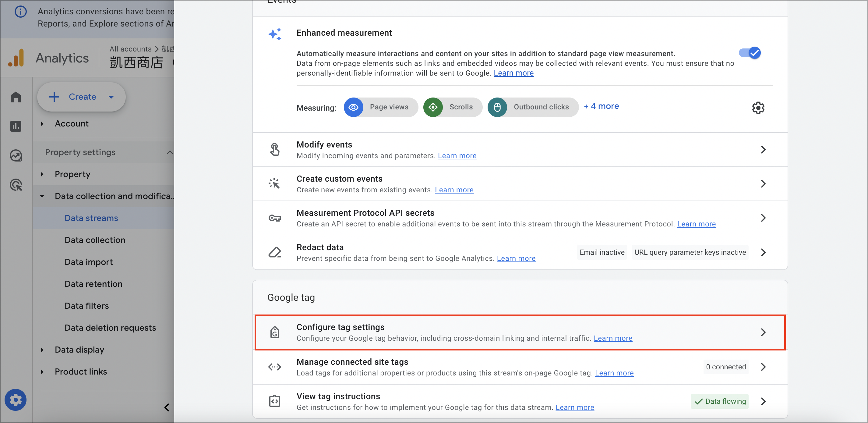Open Reports bar chart icon in sidebar

(16, 126)
